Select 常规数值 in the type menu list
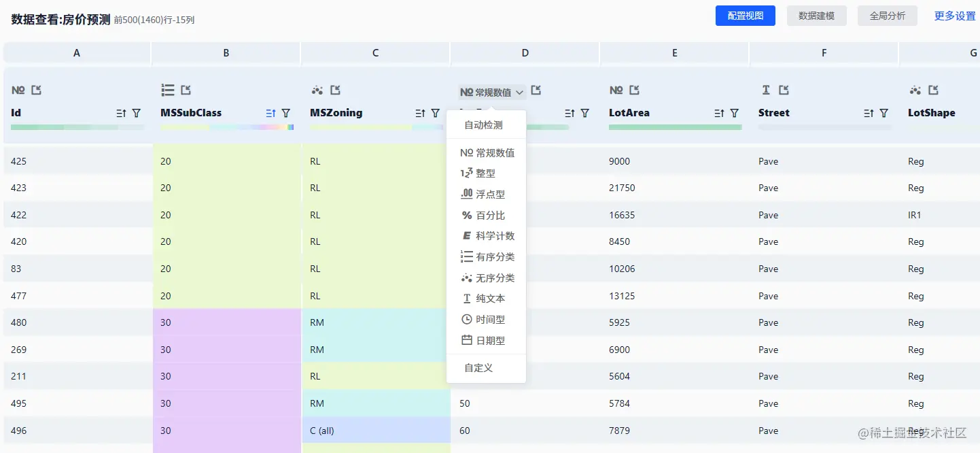The height and width of the screenshot is (453, 980). pyautogui.click(x=487, y=153)
